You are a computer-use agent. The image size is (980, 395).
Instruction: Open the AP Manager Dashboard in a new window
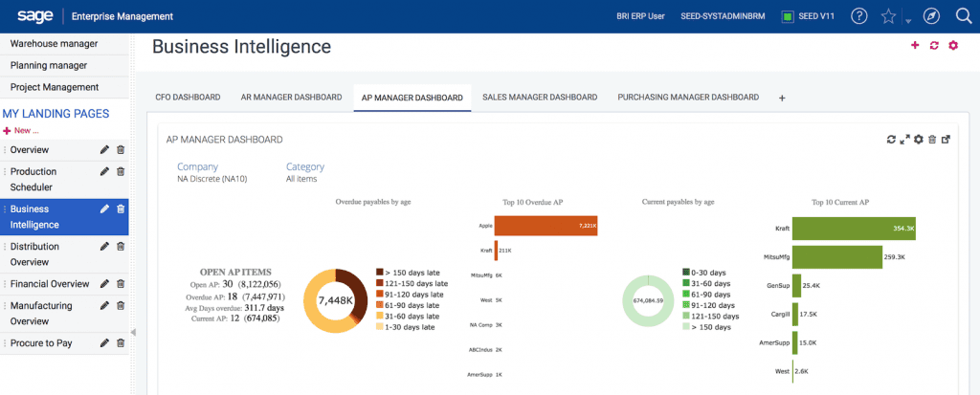coord(947,140)
